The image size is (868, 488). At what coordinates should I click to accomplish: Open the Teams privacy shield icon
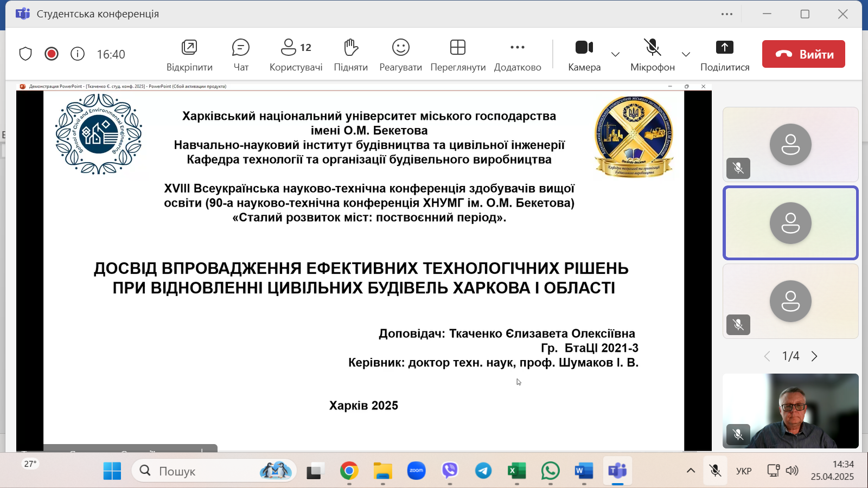25,54
